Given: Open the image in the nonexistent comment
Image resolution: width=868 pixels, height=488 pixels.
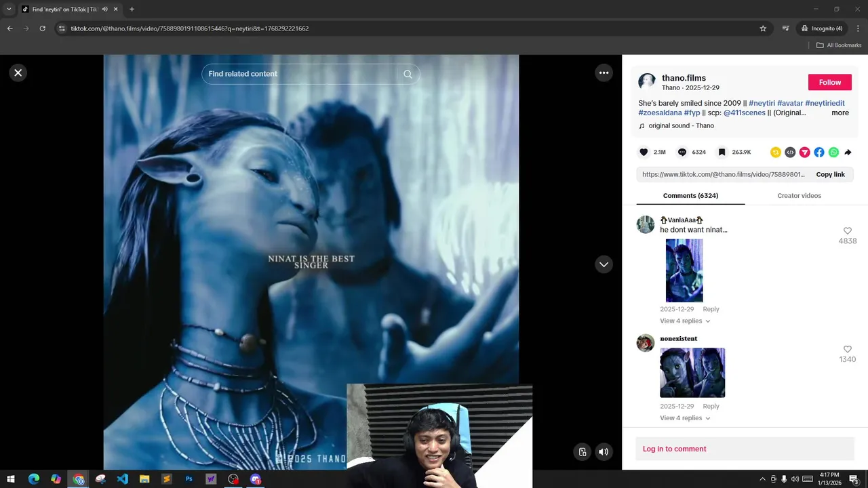Looking at the screenshot, I should tap(692, 373).
